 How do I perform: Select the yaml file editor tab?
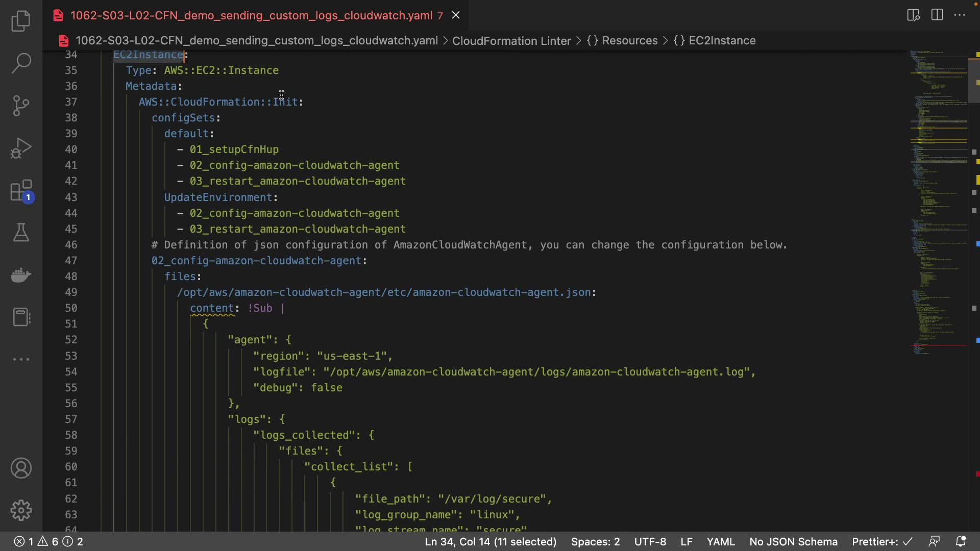coord(251,15)
